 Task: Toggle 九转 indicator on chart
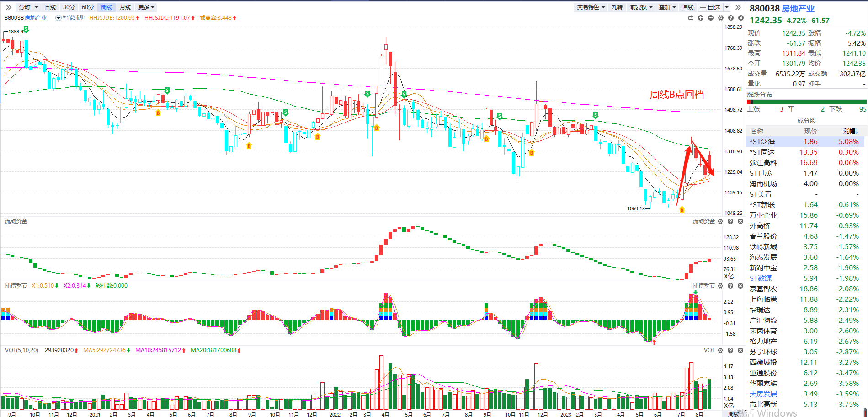point(617,7)
